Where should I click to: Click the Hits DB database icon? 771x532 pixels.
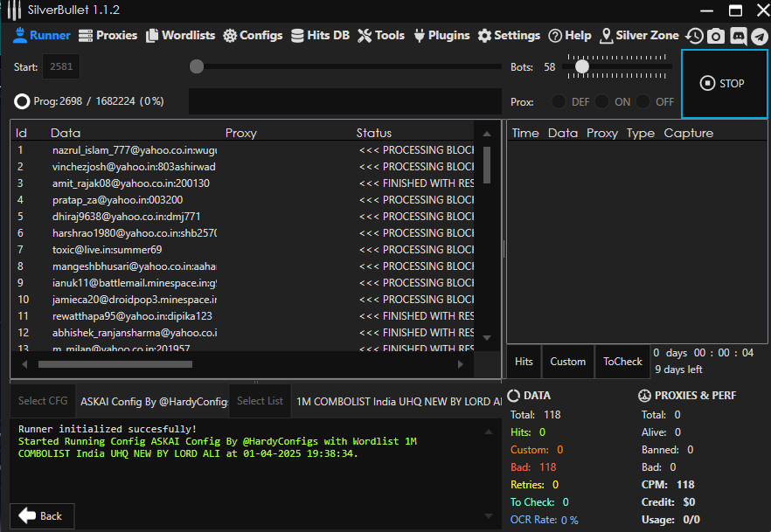[296, 36]
